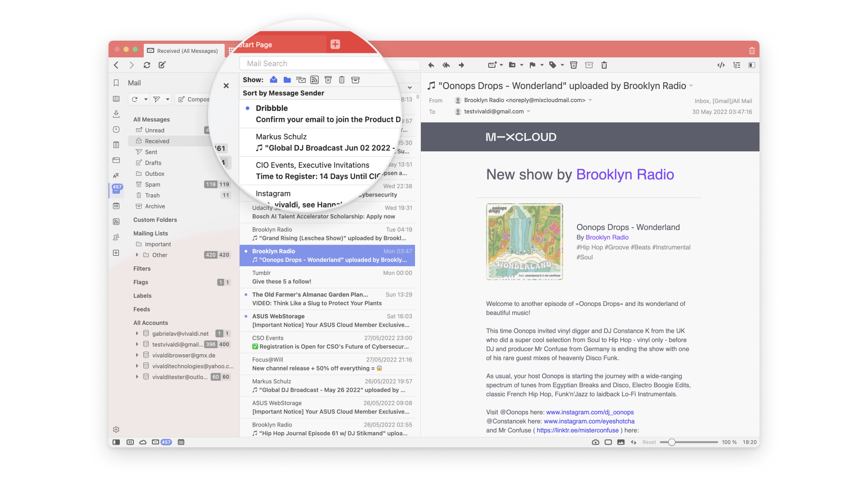The width and height of the screenshot is (868, 488).
Task: Select Received folder in sidebar
Action: [x=157, y=141]
